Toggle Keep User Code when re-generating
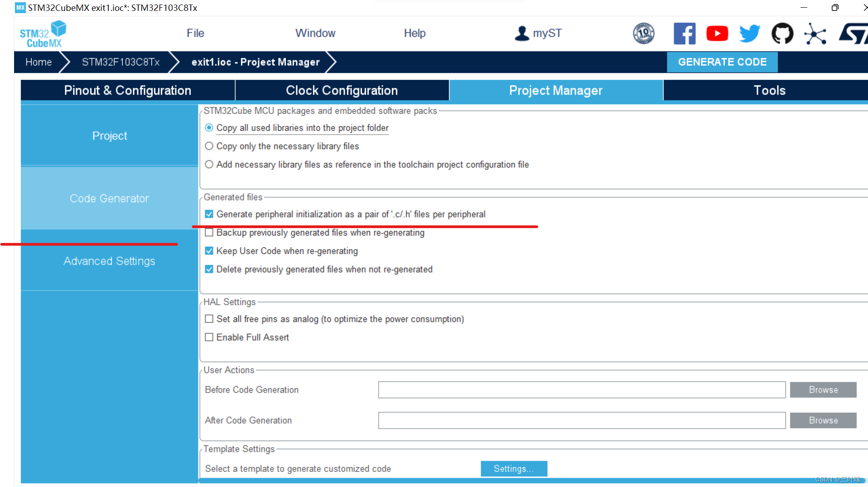This screenshot has width=868, height=487. (x=209, y=251)
